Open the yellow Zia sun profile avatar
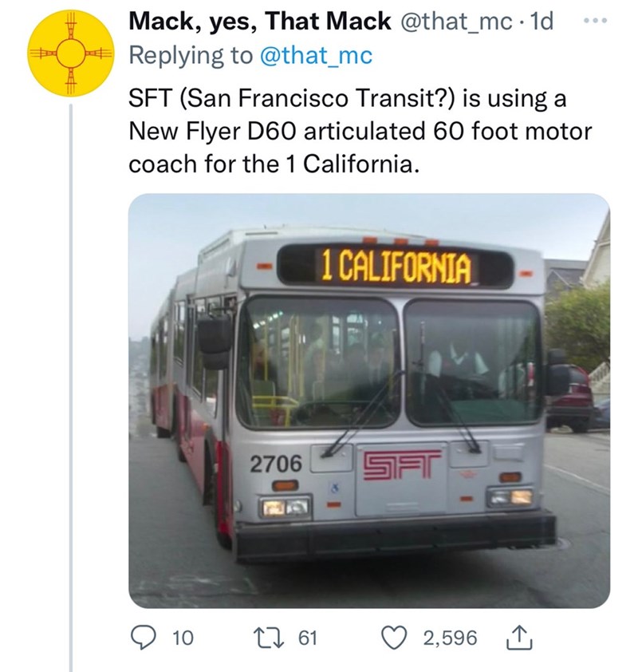 pyautogui.click(x=67, y=53)
